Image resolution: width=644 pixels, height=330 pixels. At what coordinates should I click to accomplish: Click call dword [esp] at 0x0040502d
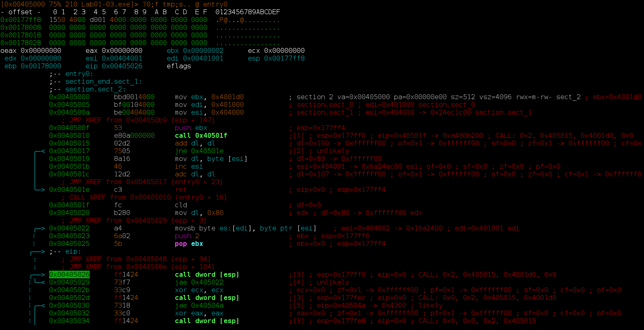pos(207,297)
